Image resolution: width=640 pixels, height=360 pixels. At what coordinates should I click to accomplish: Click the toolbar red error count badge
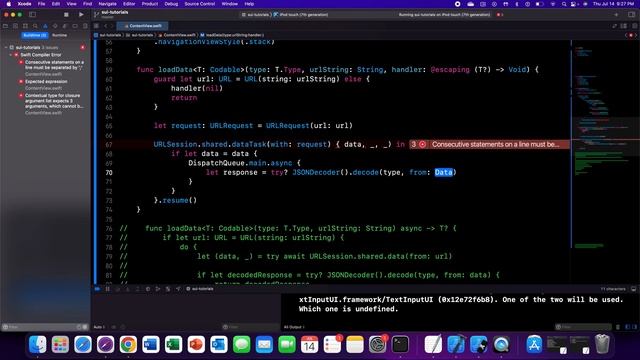(500, 15)
